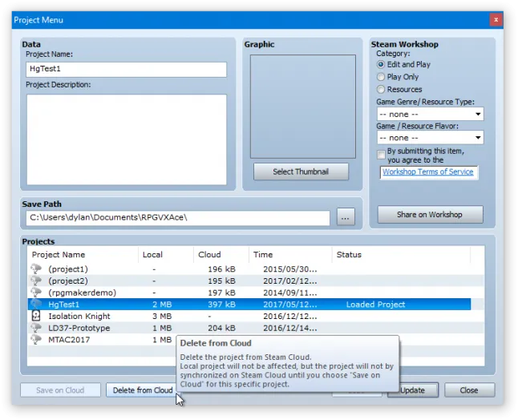Click into the Project Description text box
The image size is (518, 420).
click(126, 139)
